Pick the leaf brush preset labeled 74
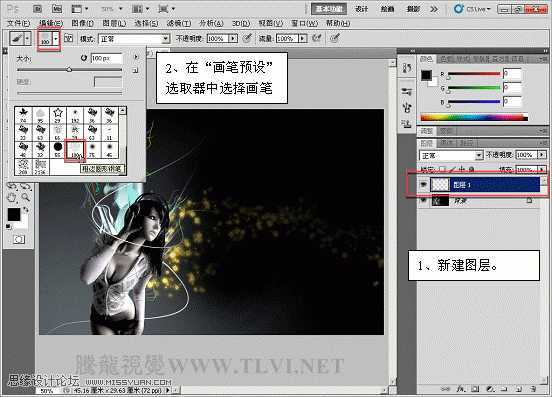This screenshot has width=552, height=397. point(23,115)
